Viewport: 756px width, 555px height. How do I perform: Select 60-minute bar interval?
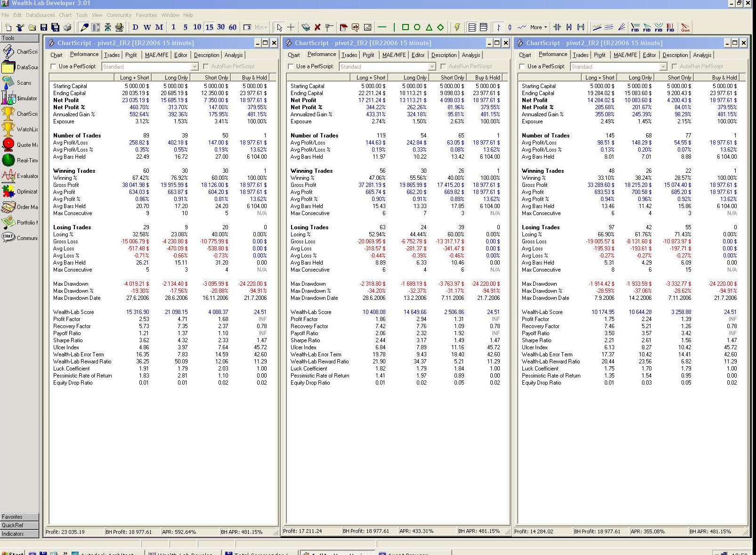click(233, 27)
